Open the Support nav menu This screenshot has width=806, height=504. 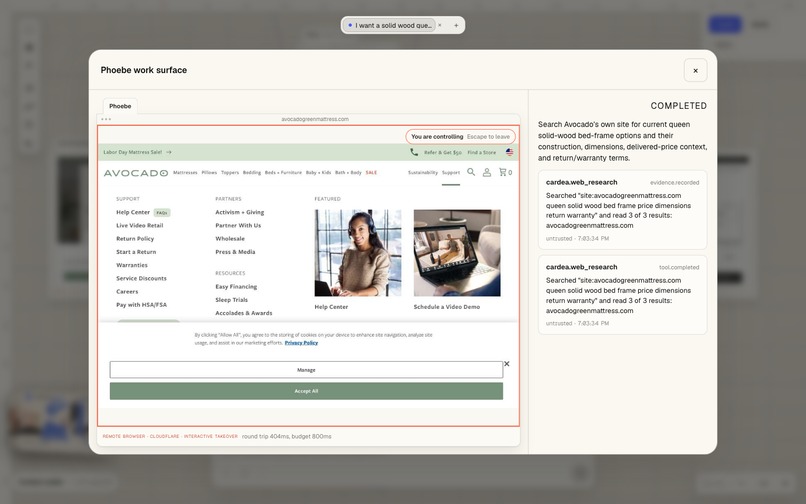(451, 173)
